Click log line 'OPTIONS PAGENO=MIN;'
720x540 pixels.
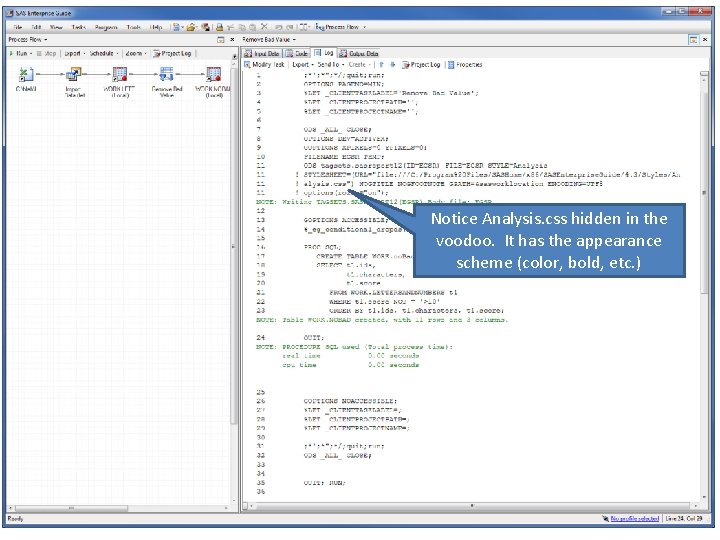[x=345, y=84]
